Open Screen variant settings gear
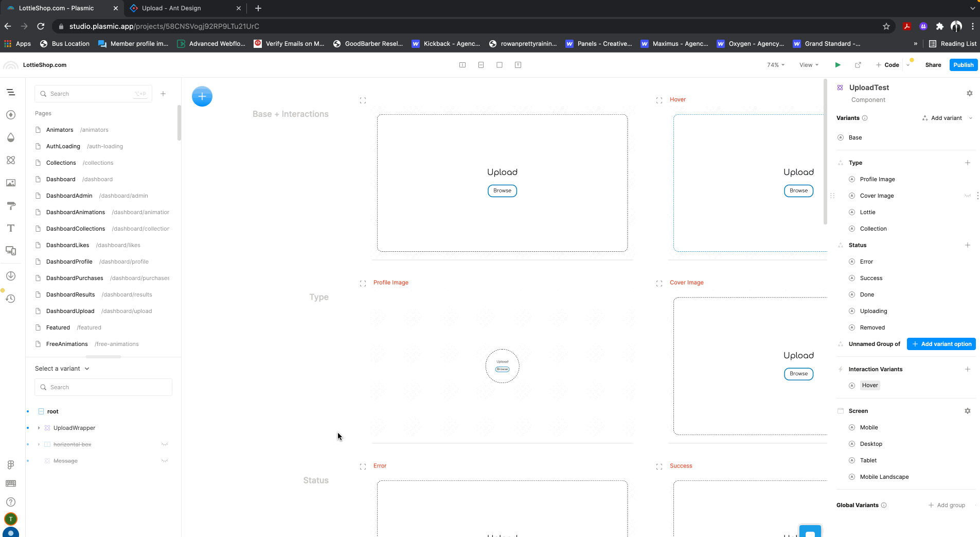 tap(968, 411)
